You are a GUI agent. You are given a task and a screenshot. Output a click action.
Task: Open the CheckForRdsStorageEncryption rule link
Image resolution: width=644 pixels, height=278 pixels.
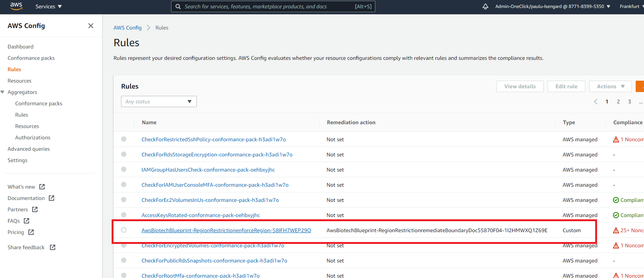217,155
